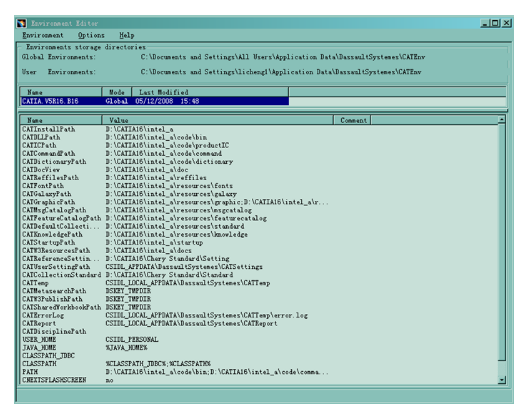Click the Mode column header
The image size is (531, 415).
click(117, 92)
